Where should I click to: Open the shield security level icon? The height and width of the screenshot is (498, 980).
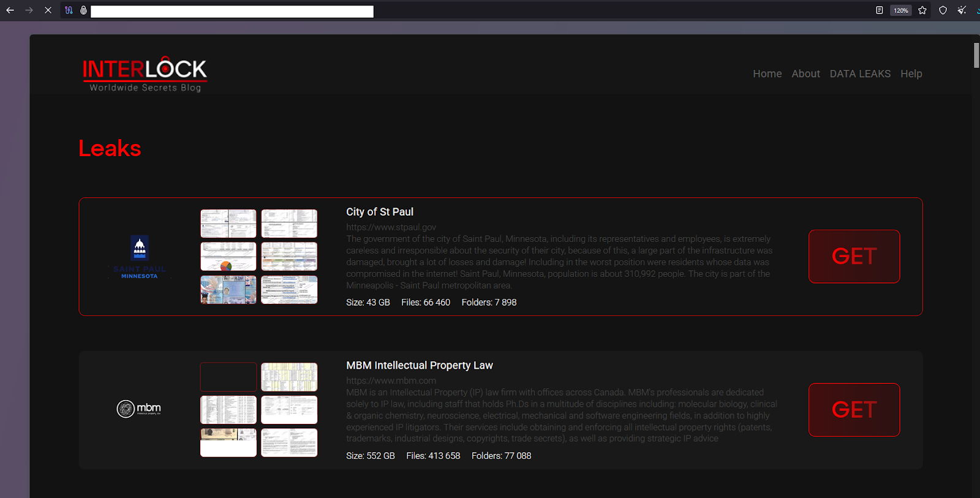coord(943,10)
